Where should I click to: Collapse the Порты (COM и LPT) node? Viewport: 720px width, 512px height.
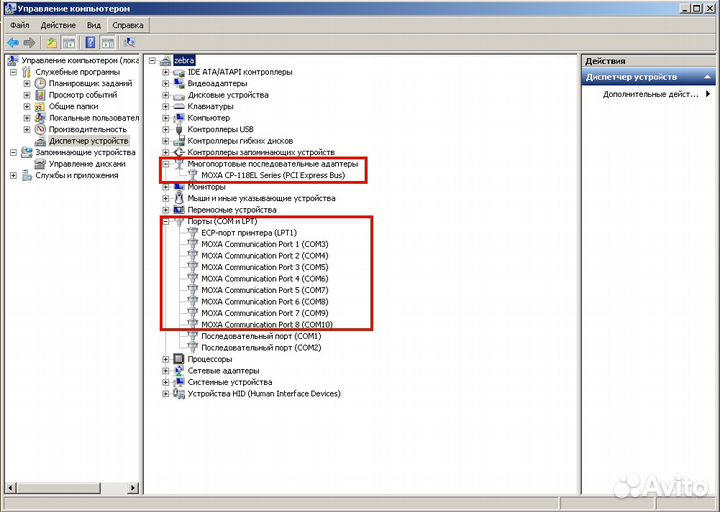coord(166,221)
